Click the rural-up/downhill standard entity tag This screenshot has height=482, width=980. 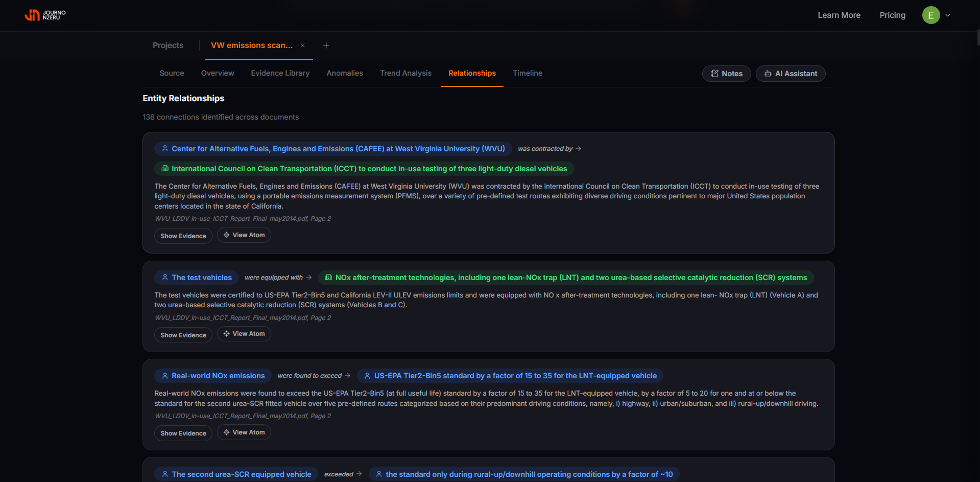tap(524, 474)
